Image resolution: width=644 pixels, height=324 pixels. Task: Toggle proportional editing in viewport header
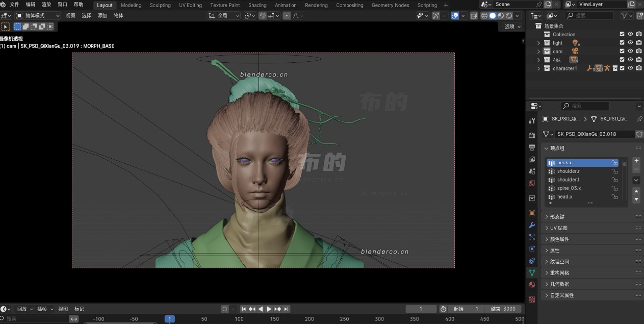click(287, 16)
